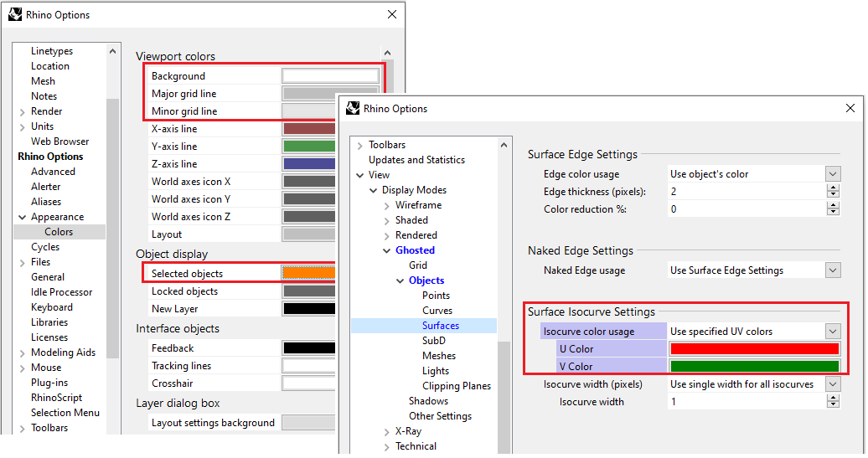The height and width of the screenshot is (458, 868).
Task: Select Surfaces in the Objects tree
Action: click(x=440, y=326)
